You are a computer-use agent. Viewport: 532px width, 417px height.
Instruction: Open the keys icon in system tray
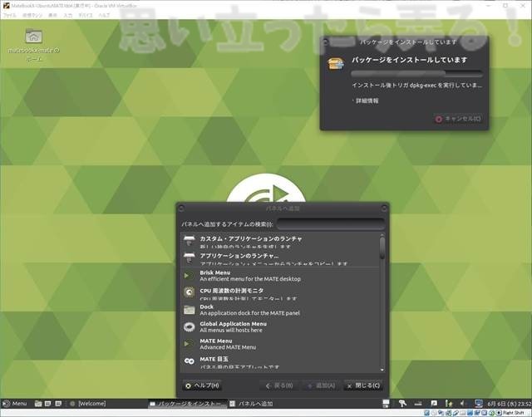(x=402, y=403)
